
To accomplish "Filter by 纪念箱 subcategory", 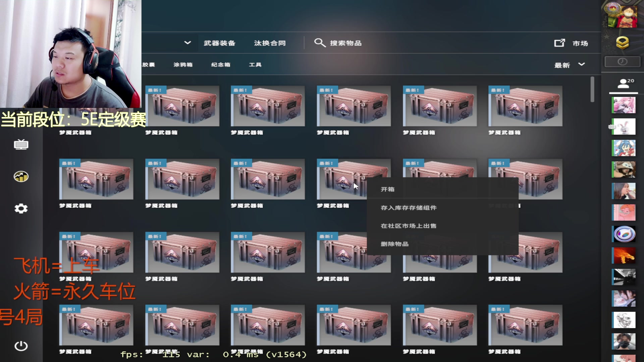I will (221, 65).
